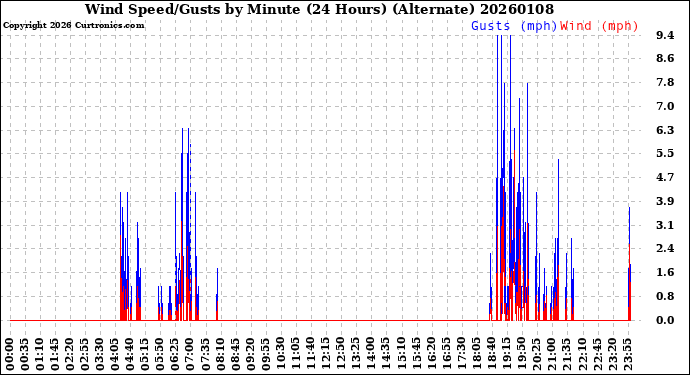690x375 pixels.
Task: Click the 17:30 time axis label
Action: coord(461,355)
